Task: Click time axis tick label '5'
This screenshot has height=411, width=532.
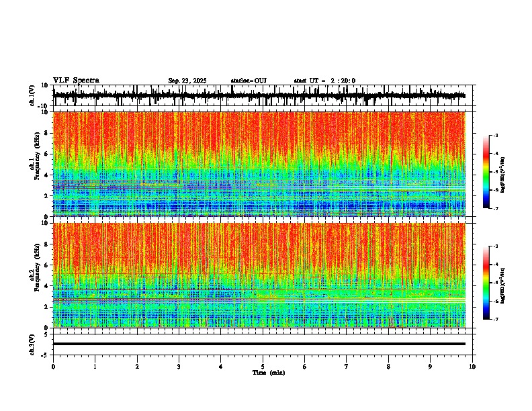Action: (x=263, y=367)
